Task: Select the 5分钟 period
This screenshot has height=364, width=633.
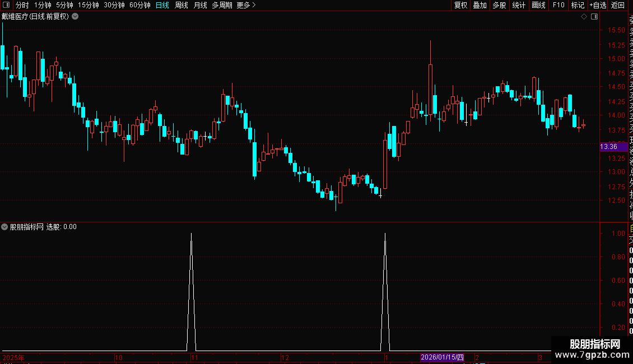Action: tap(64, 5)
